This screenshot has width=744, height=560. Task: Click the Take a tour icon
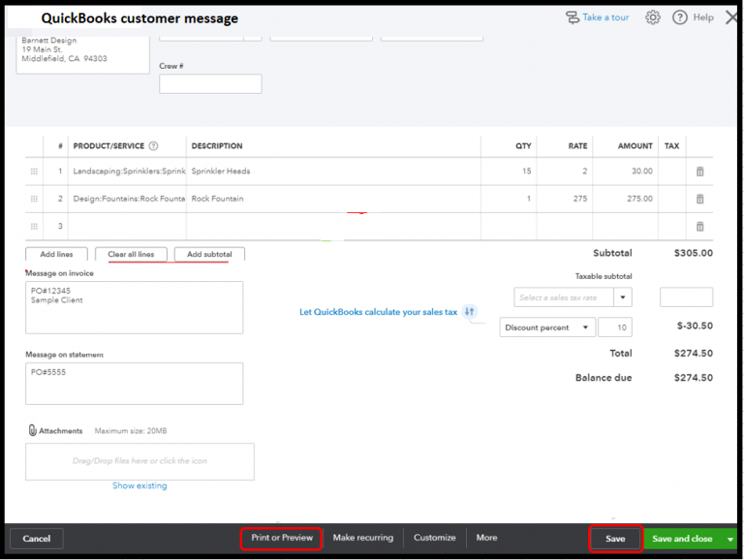pyautogui.click(x=573, y=17)
